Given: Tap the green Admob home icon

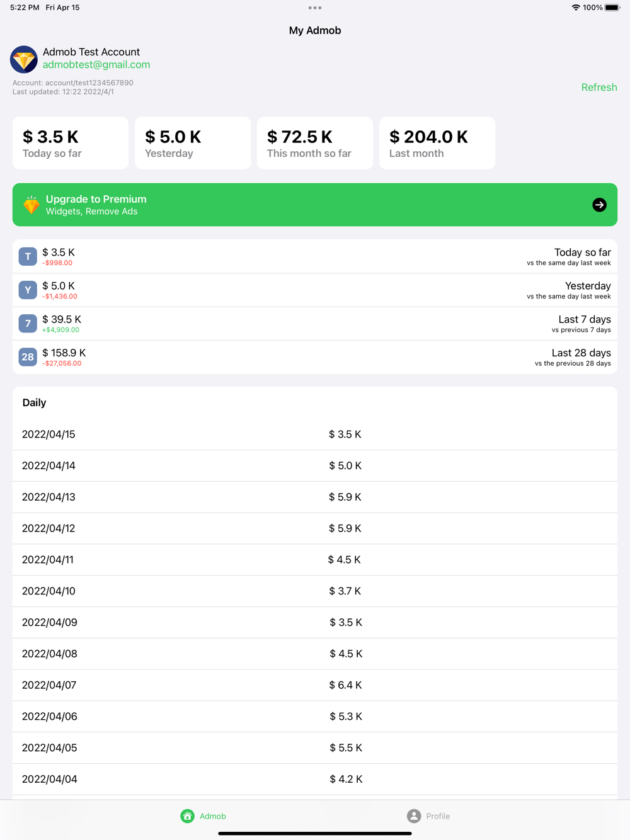Looking at the screenshot, I should [x=187, y=816].
